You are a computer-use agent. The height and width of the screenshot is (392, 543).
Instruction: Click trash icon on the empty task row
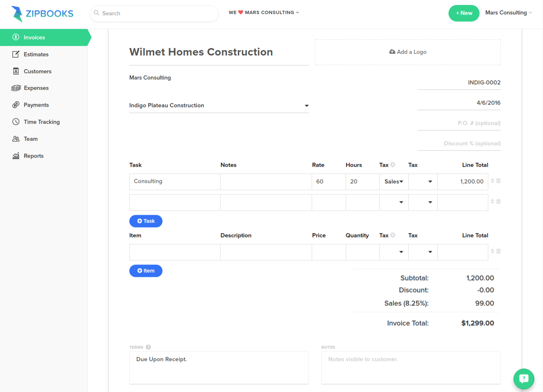(x=499, y=201)
